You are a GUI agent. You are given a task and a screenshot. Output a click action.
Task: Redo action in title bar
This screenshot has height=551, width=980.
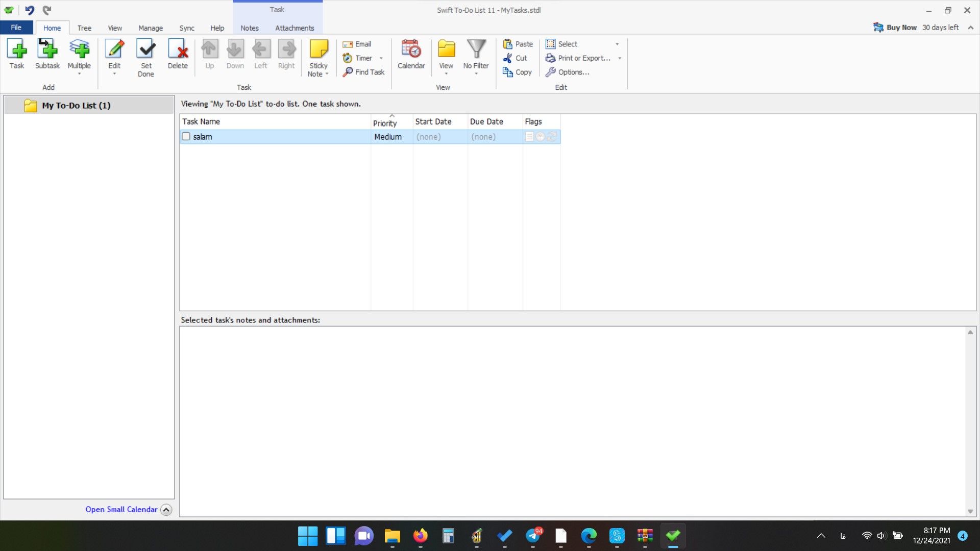[47, 10]
